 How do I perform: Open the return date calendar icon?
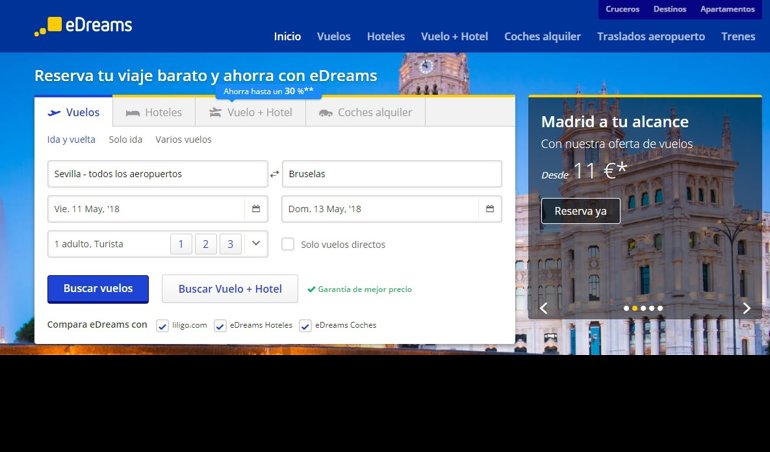[x=490, y=209]
